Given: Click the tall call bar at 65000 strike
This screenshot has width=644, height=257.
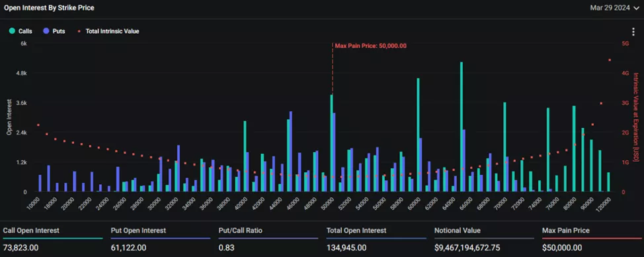Looking at the screenshot, I should pyautogui.click(x=462, y=127).
